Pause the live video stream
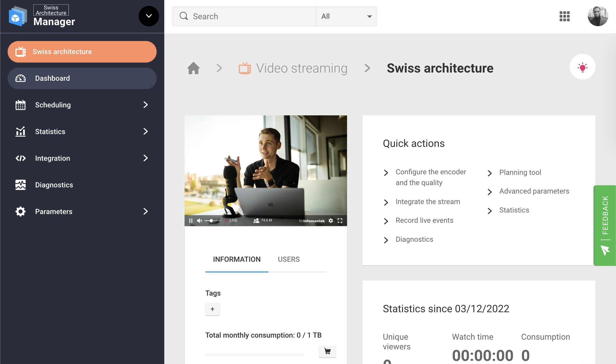 click(x=191, y=220)
